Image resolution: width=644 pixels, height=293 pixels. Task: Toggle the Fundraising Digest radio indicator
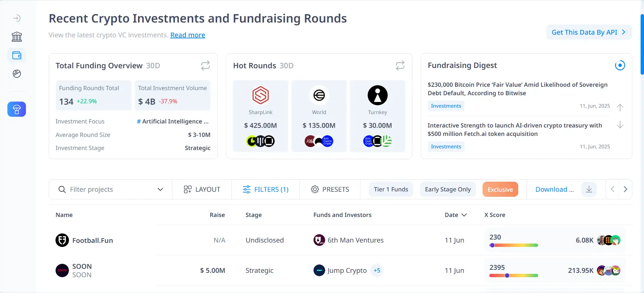click(620, 65)
